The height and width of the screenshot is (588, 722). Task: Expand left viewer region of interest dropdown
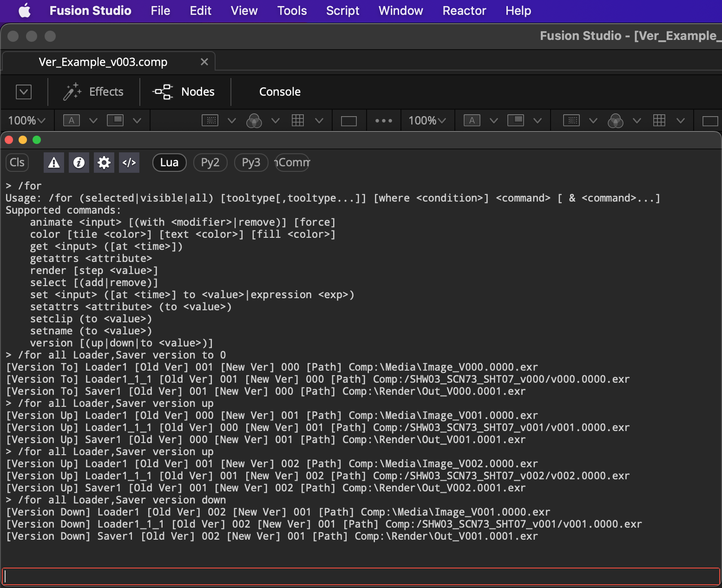[232, 121]
